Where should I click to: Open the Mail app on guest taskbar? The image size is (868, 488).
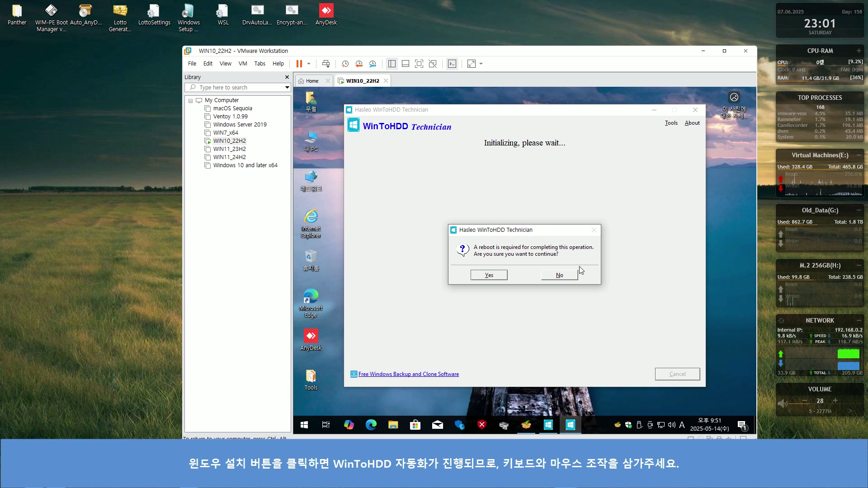pos(437,425)
